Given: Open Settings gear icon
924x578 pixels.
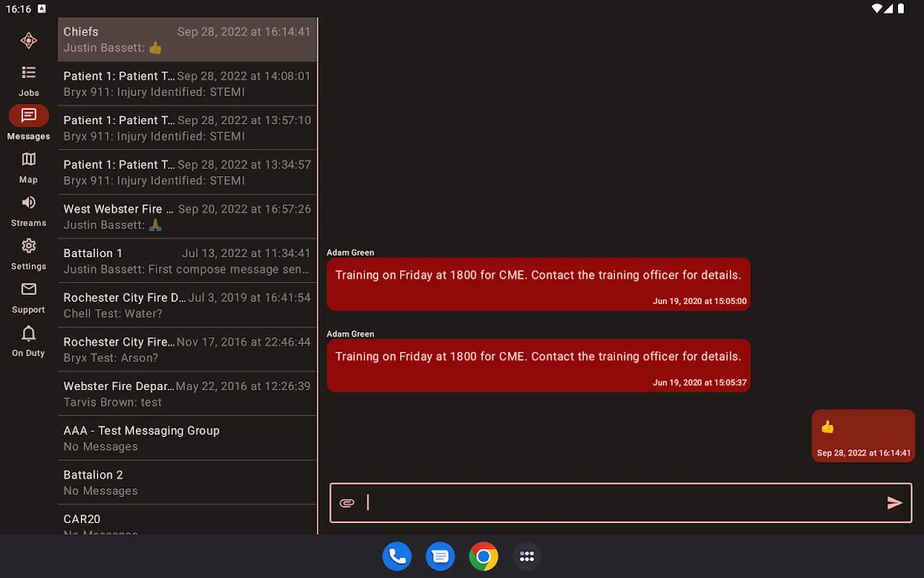Looking at the screenshot, I should coord(29,246).
